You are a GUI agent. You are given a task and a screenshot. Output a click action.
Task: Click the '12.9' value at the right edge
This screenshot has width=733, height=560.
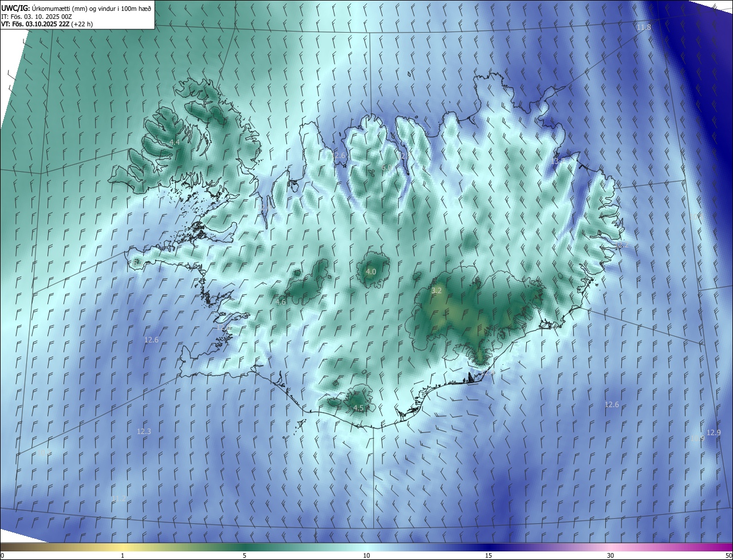point(714,432)
